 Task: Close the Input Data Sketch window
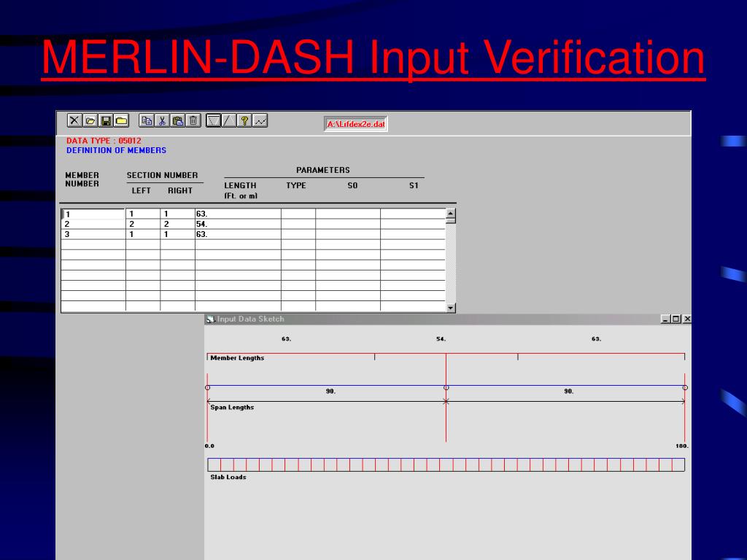[x=687, y=319]
